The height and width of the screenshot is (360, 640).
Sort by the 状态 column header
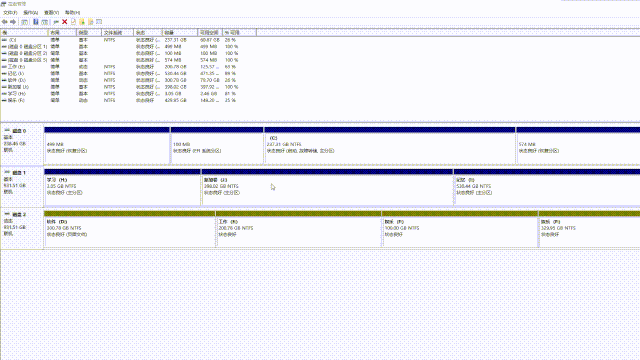[148, 32]
